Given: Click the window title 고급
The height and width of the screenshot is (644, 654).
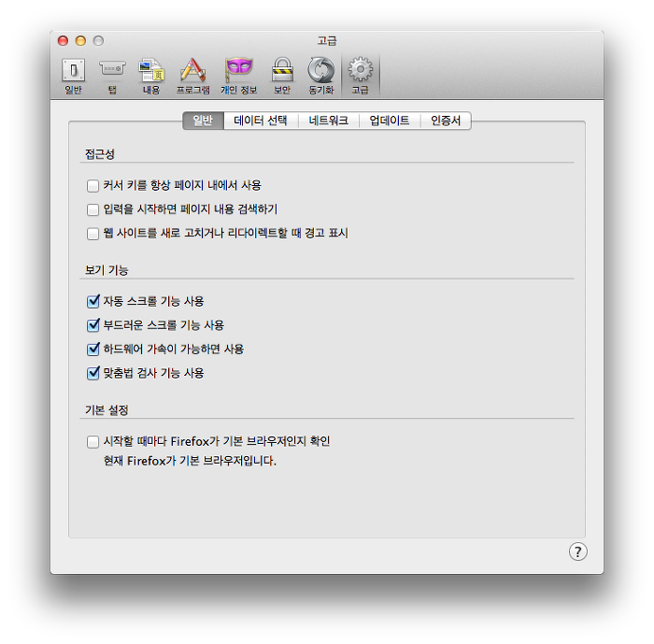Looking at the screenshot, I should (x=327, y=40).
